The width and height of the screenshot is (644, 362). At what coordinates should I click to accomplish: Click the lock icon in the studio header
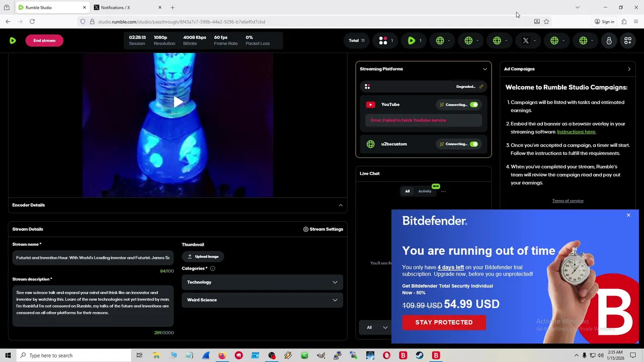coord(609,41)
